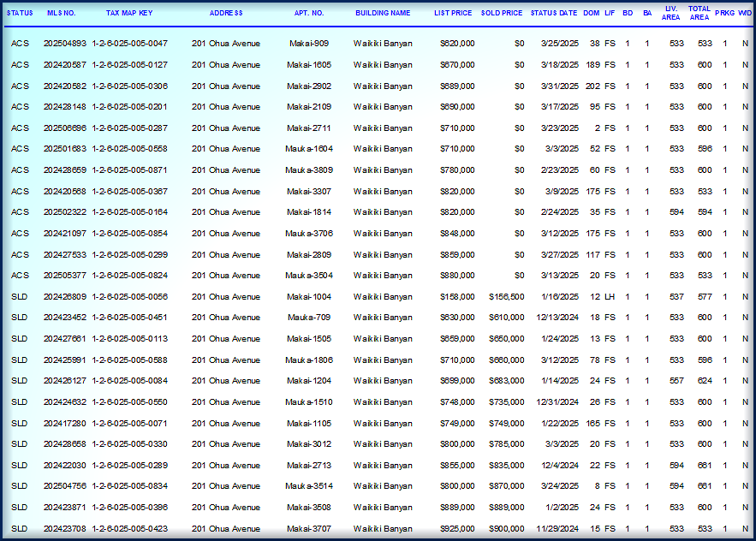Click the $156,500 sold price
756x541 pixels.
coord(507,296)
